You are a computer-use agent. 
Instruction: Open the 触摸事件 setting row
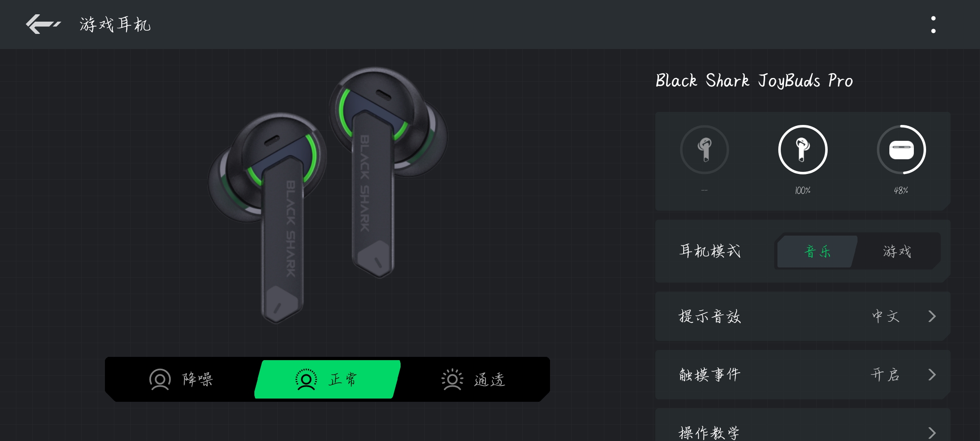[x=803, y=374]
